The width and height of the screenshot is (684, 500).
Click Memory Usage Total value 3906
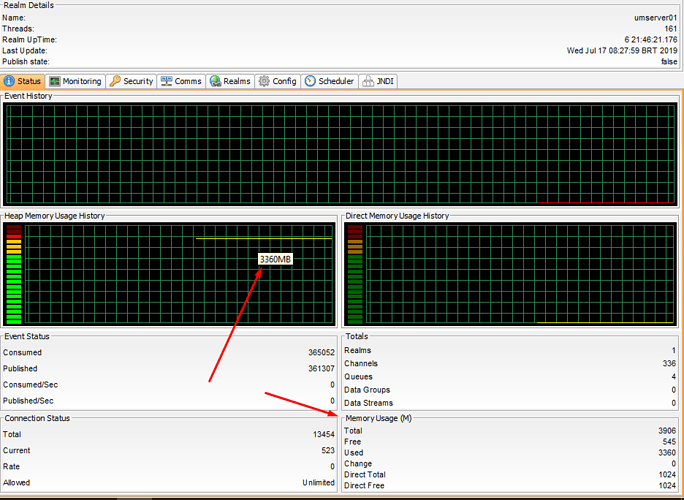[667, 431]
